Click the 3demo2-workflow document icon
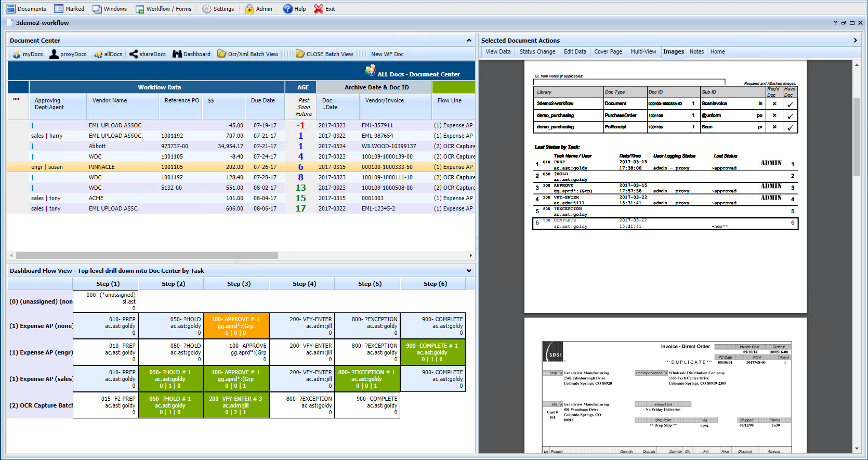 (10, 23)
